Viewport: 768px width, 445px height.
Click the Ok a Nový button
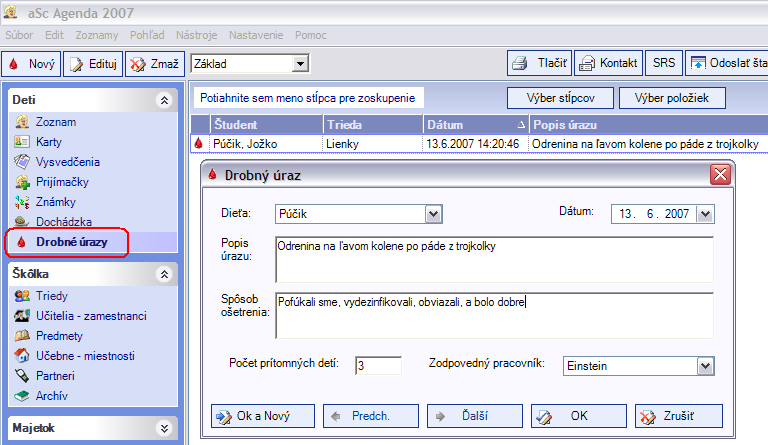pyautogui.click(x=263, y=416)
